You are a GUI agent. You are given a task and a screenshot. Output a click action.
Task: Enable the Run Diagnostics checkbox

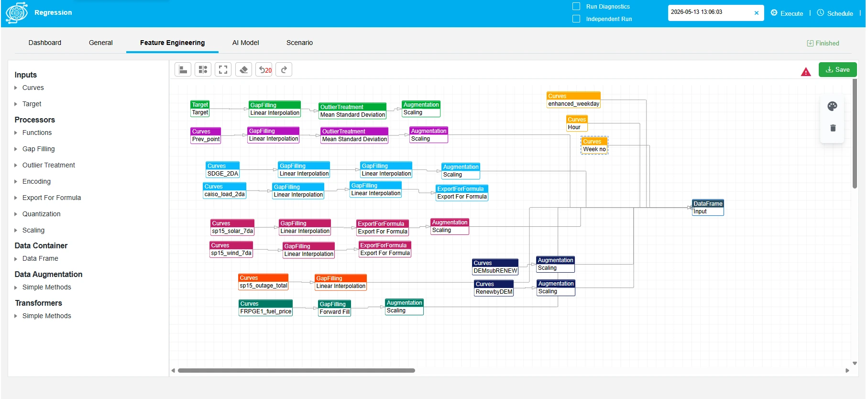(576, 6)
